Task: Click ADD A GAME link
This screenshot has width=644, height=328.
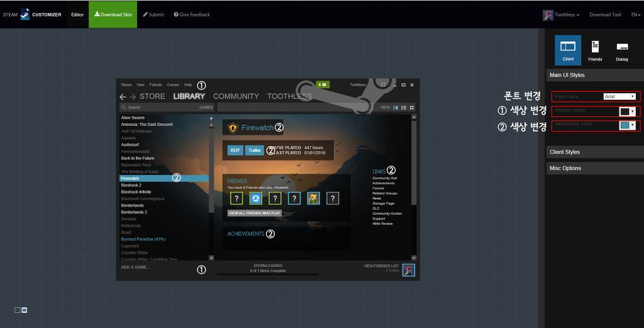Action: [x=135, y=267]
